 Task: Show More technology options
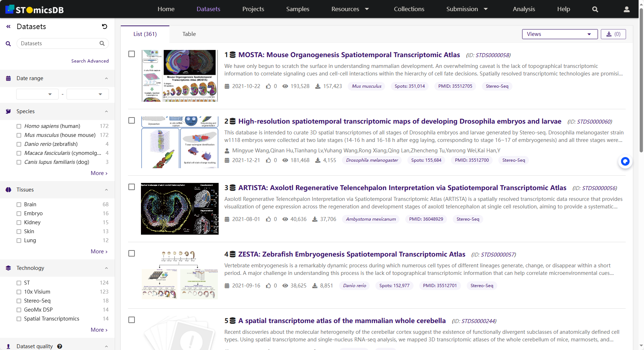99,330
